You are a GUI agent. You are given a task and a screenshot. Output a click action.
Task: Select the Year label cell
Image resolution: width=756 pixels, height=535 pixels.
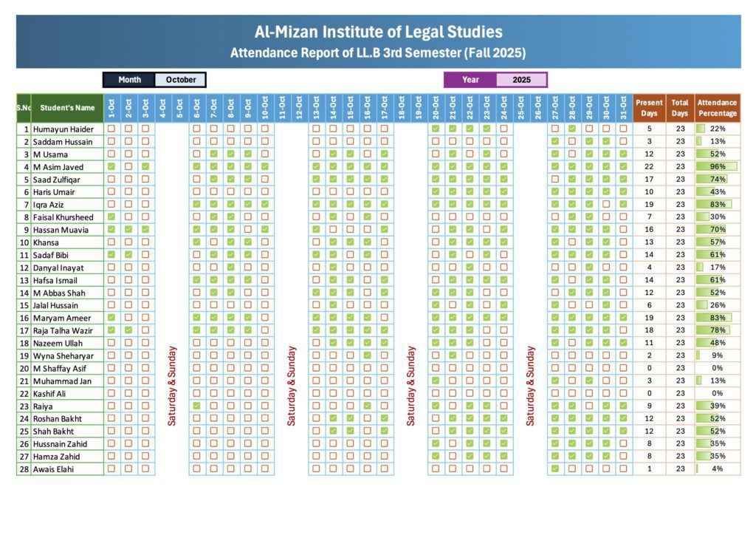click(470, 80)
